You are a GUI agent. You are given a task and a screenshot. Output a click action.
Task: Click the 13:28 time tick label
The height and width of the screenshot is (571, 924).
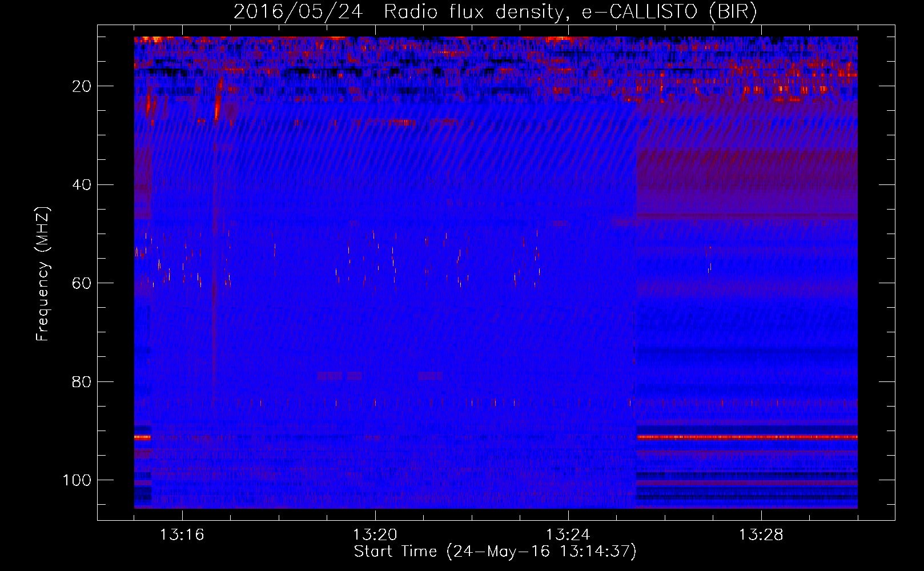click(761, 535)
